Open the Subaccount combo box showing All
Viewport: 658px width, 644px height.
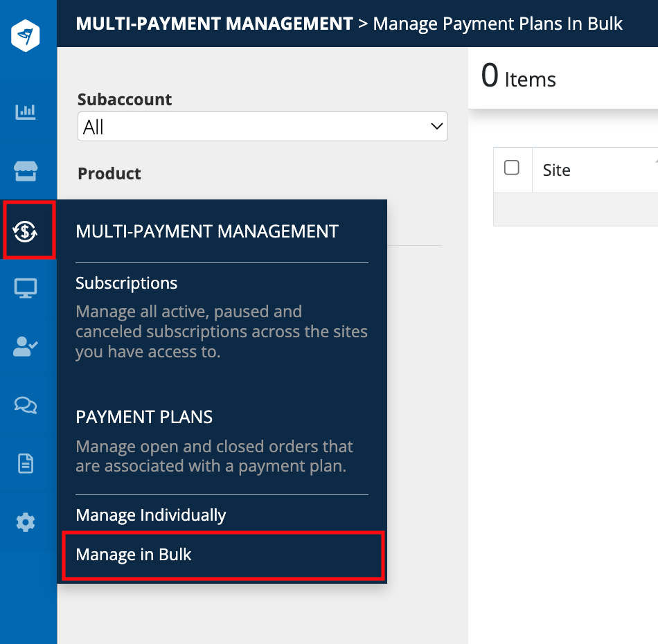point(263,127)
